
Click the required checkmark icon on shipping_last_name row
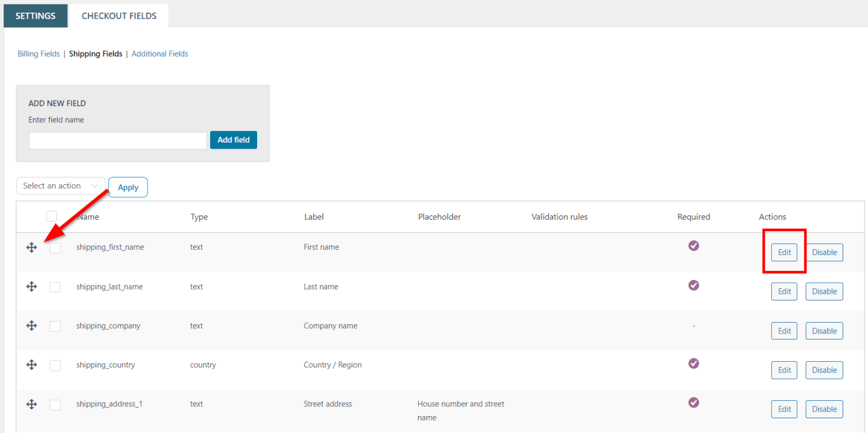[693, 285]
